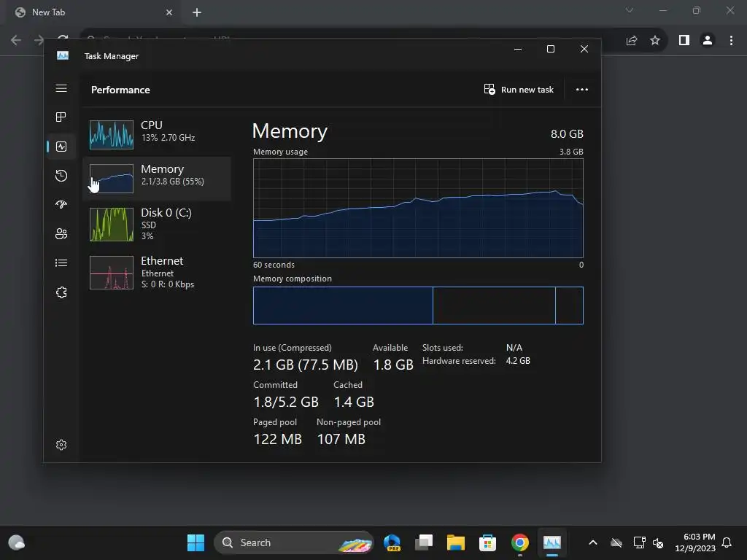Expand the hidden system tray icons chevron
Image resolution: width=747 pixels, height=560 pixels.
tap(593, 542)
